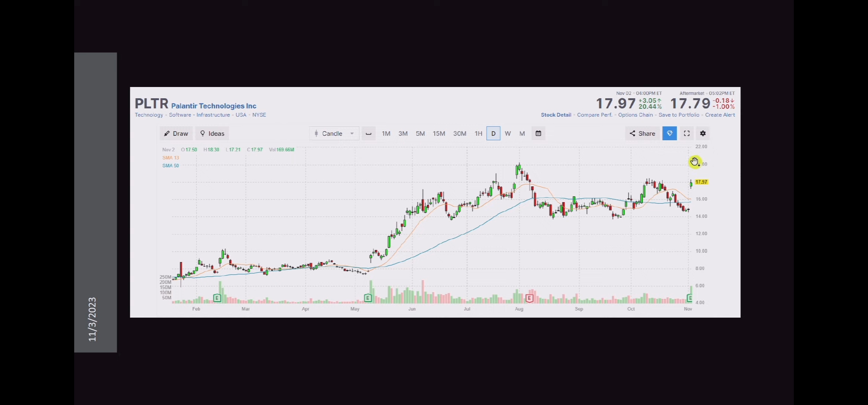Screen dimensions: 868x405
Task: Click the PLTR ticker symbol
Action: point(151,103)
